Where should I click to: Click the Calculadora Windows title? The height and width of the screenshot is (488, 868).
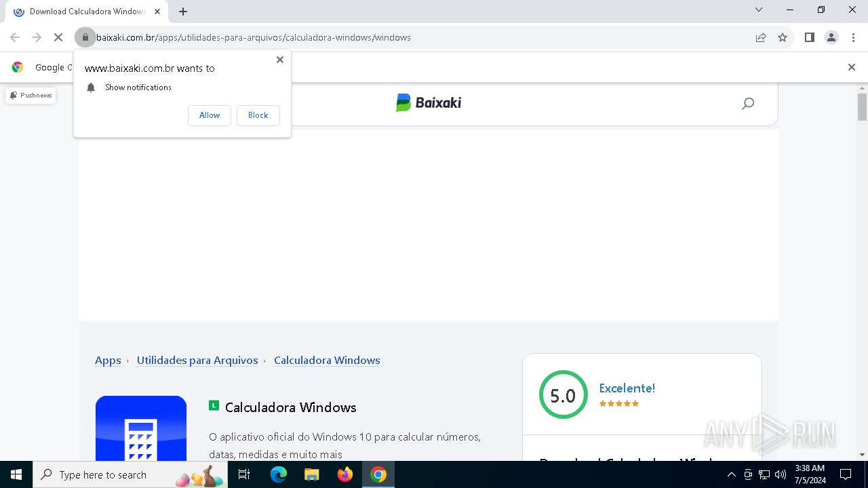click(290, 407)
